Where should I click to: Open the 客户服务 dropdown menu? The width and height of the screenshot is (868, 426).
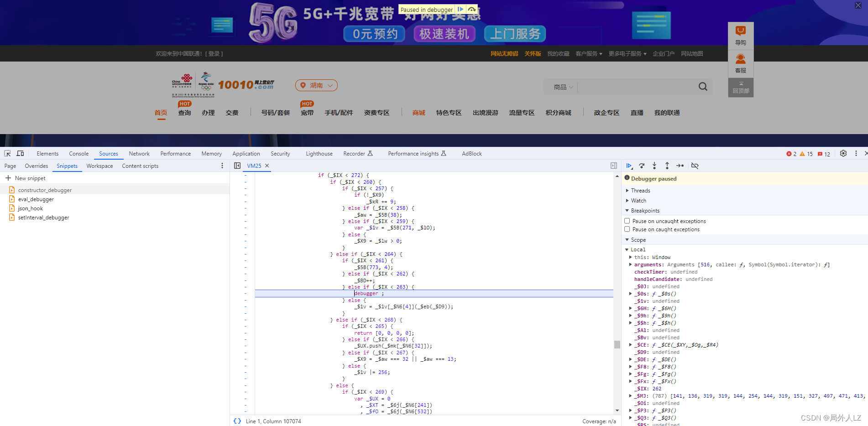point(589,53)
